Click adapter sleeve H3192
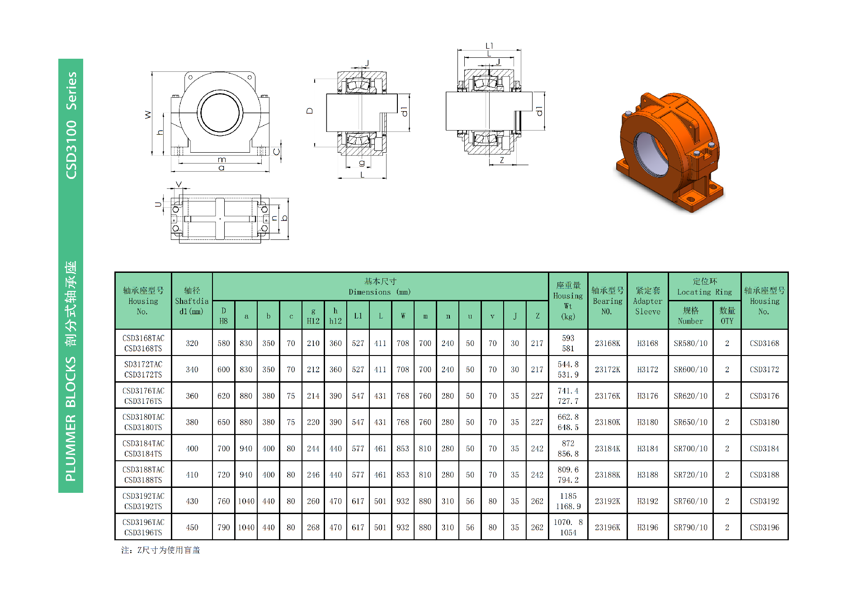The height and width of the screenshot is (613, 868). pos(648,501)
